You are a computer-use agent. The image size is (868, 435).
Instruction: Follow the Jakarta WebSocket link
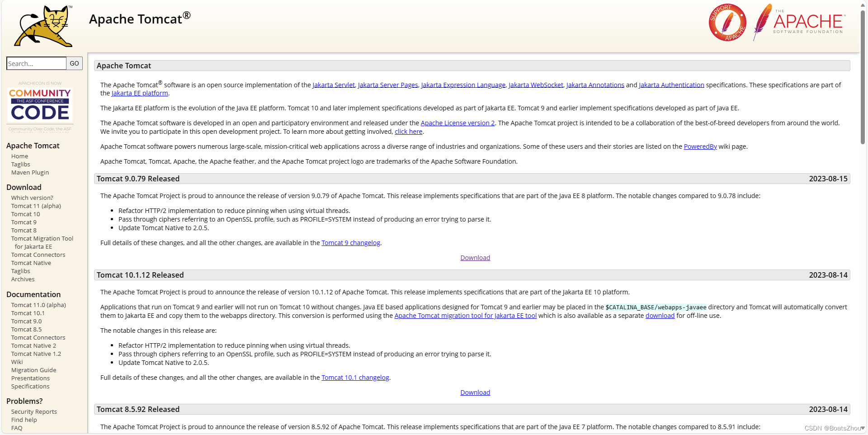536,85
